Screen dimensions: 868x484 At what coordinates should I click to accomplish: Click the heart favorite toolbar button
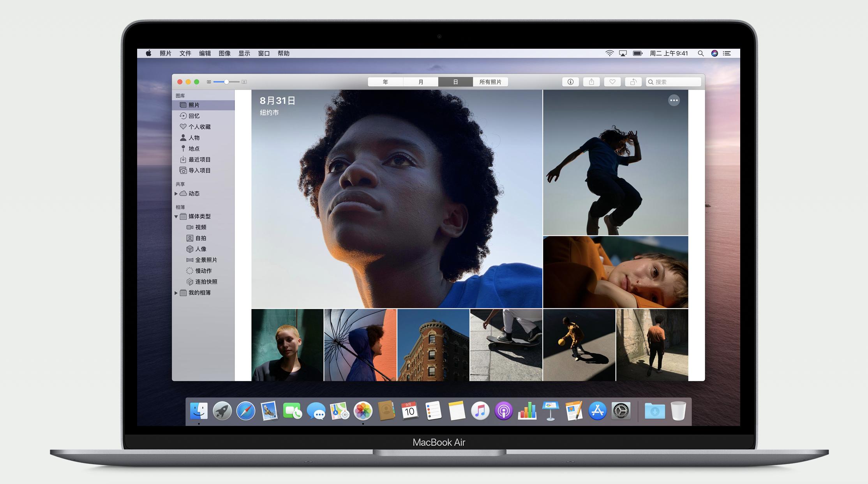coord(612,82)
